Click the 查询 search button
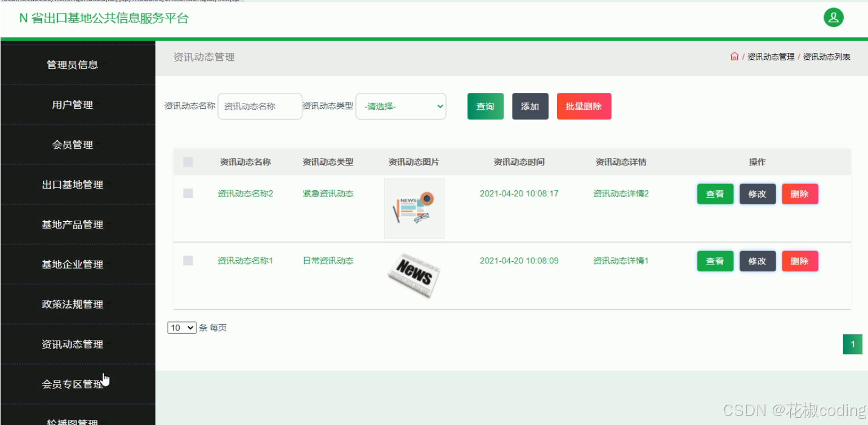 coord(485,106)
